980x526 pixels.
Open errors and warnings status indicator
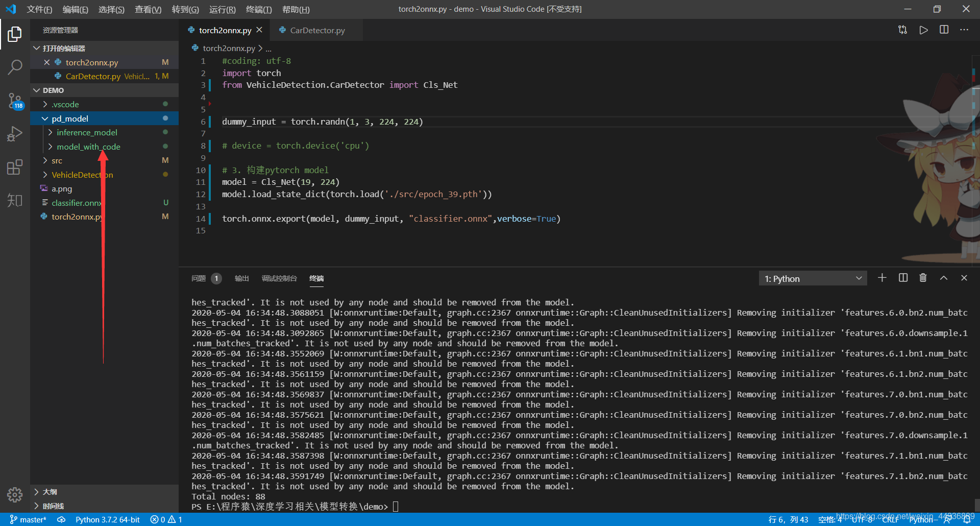click(x=166, y=519)
